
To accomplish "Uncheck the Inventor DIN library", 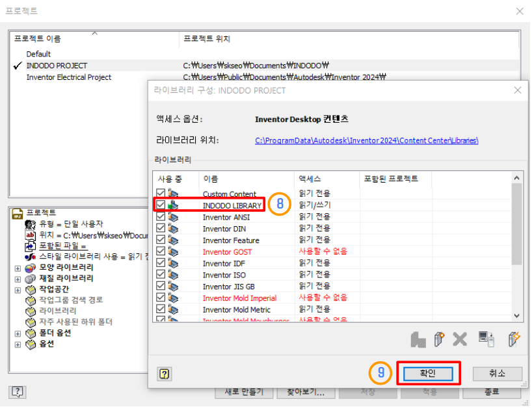I will [161, 228].
